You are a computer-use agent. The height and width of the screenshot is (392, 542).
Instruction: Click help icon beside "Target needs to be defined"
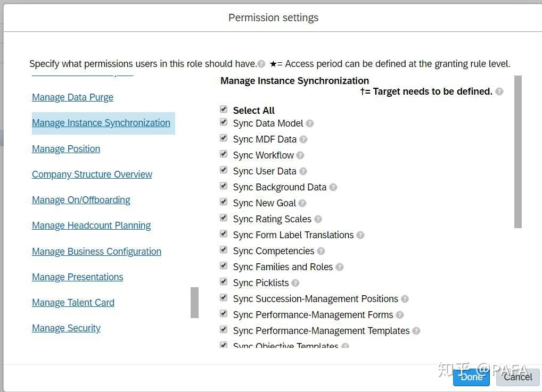tap(499, 91)
